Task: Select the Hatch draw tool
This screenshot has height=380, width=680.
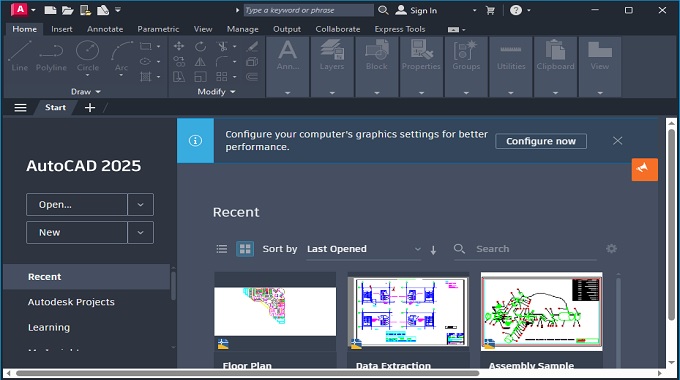Action: pos(145,77)
